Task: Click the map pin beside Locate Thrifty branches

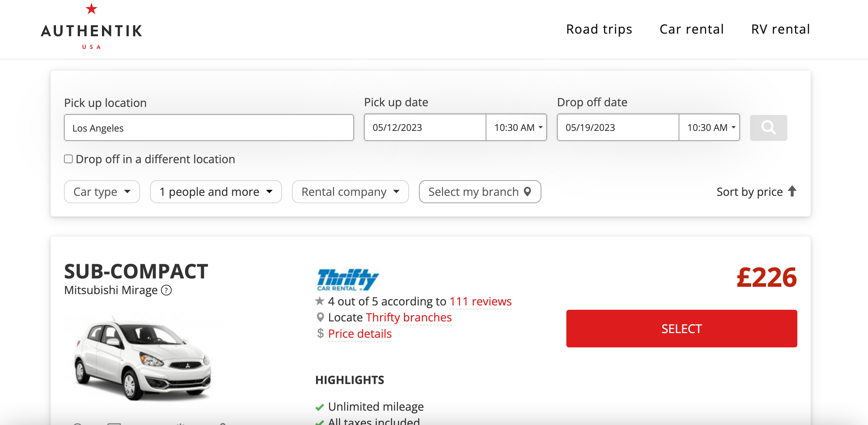Action: click(x=320, y=317)
